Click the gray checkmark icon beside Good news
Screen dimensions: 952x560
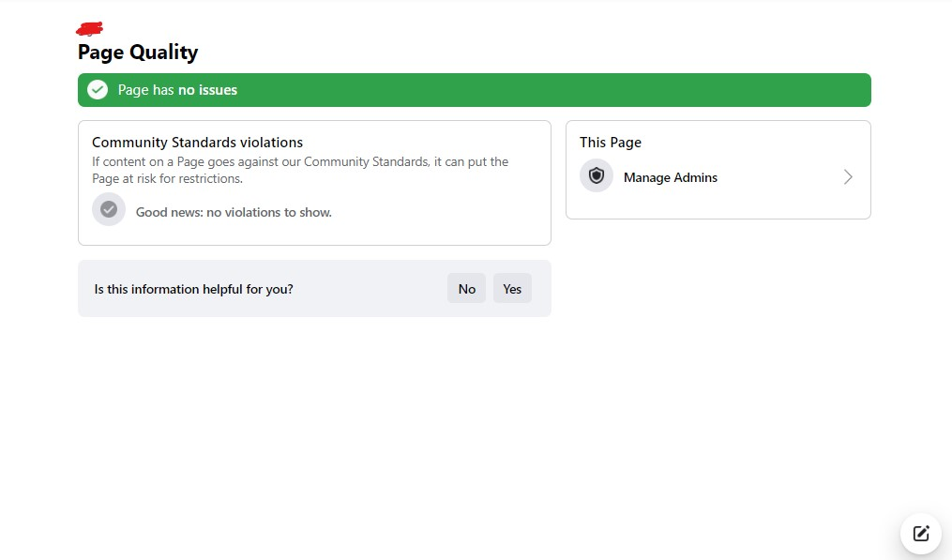(109, 209)
